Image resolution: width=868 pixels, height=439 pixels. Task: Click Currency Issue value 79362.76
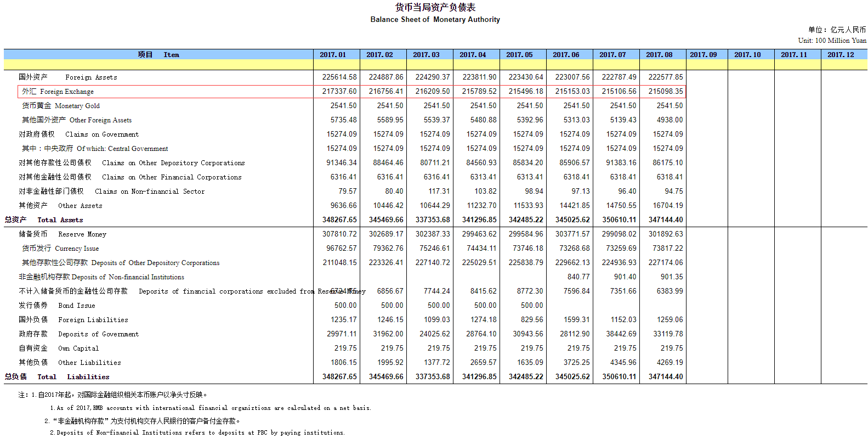click(388, 249)
